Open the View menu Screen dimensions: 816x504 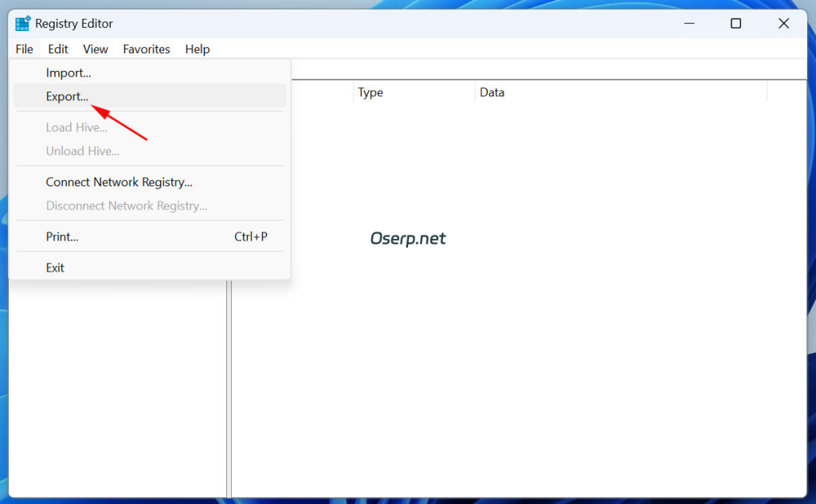point(95,49)
